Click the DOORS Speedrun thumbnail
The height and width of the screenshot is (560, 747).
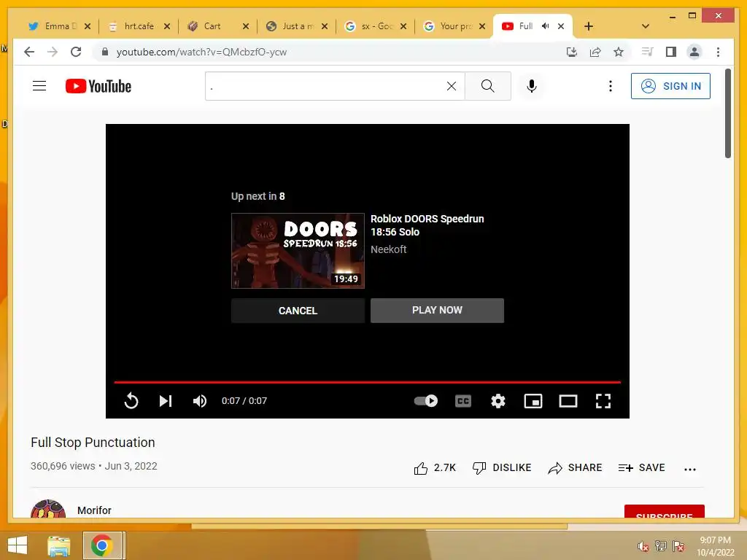298,251
